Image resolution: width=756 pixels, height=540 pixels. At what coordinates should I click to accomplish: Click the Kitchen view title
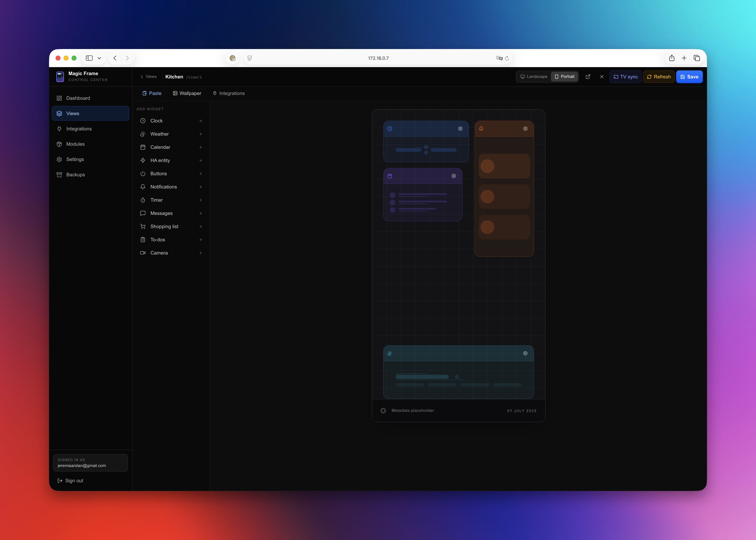(x=174, y=77)
